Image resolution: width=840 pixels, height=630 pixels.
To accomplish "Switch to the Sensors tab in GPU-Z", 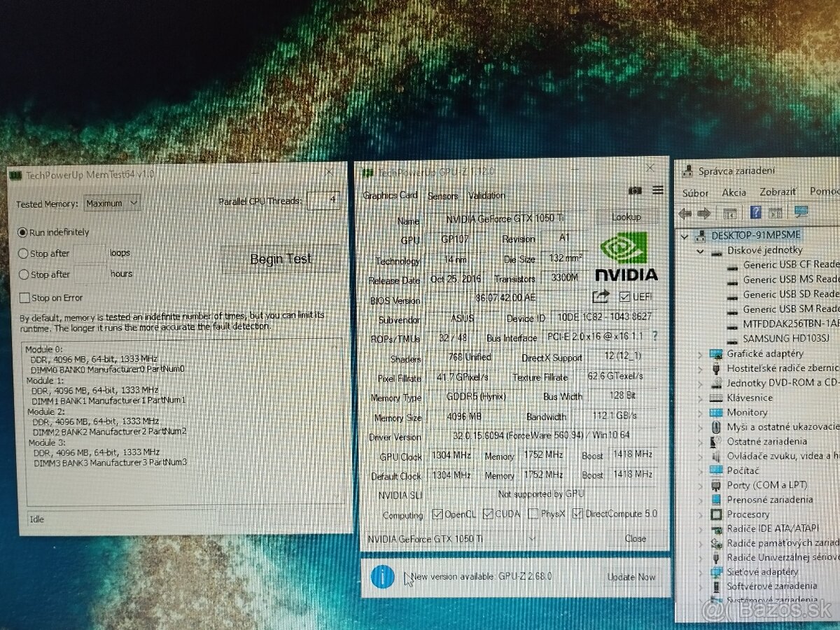I will click(442, 195).
